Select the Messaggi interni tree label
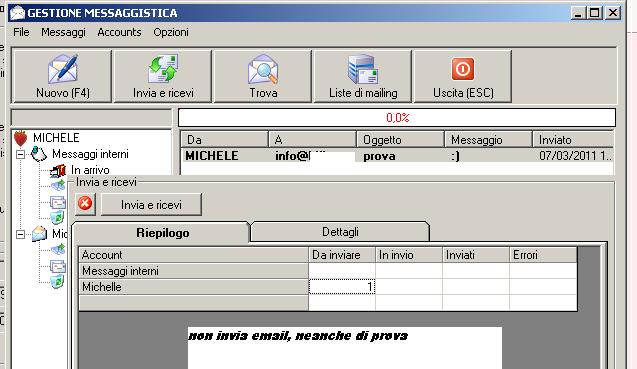637x369 pixels. (90, 154)
